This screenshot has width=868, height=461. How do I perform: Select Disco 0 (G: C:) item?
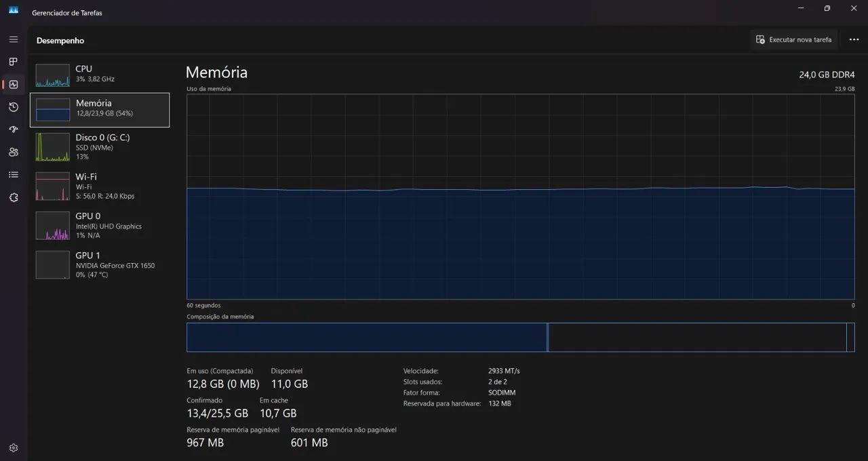coord(100,146)
